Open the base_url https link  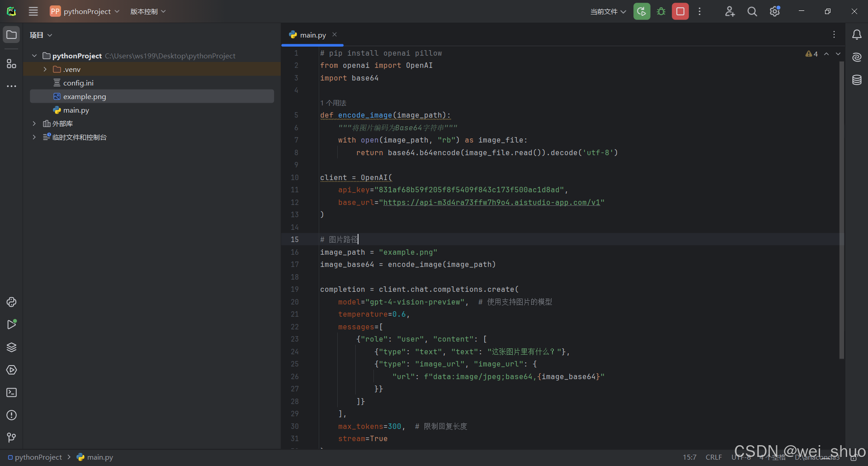491,202
